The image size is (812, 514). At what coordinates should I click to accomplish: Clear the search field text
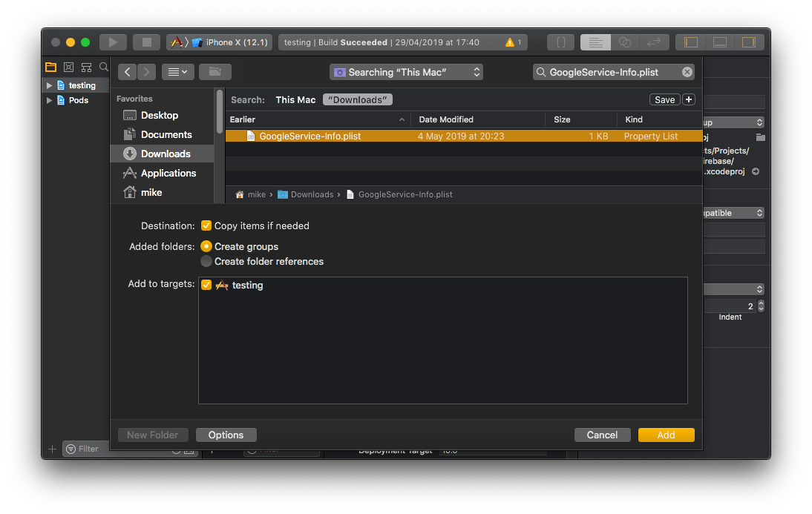click(687, 72)
